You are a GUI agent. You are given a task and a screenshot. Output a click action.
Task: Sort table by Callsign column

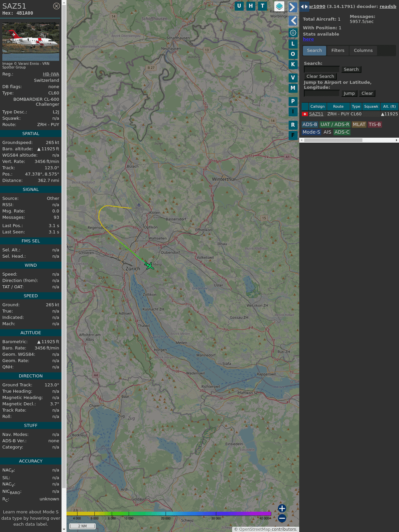tap(318, 106)
